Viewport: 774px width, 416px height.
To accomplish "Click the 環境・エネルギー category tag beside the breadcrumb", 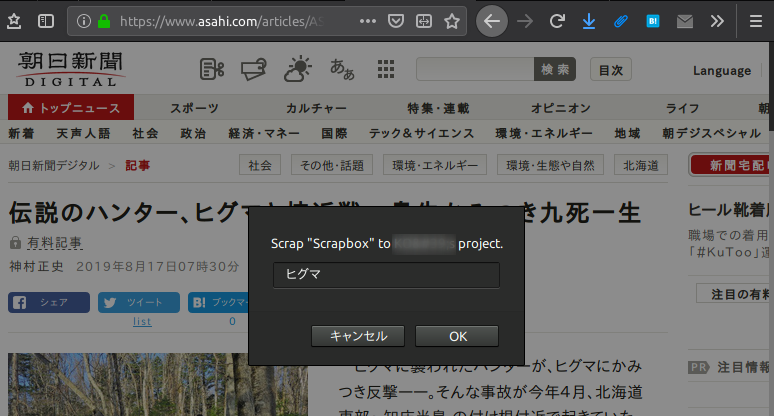I will pyautogui.click(x=435, y=165).
